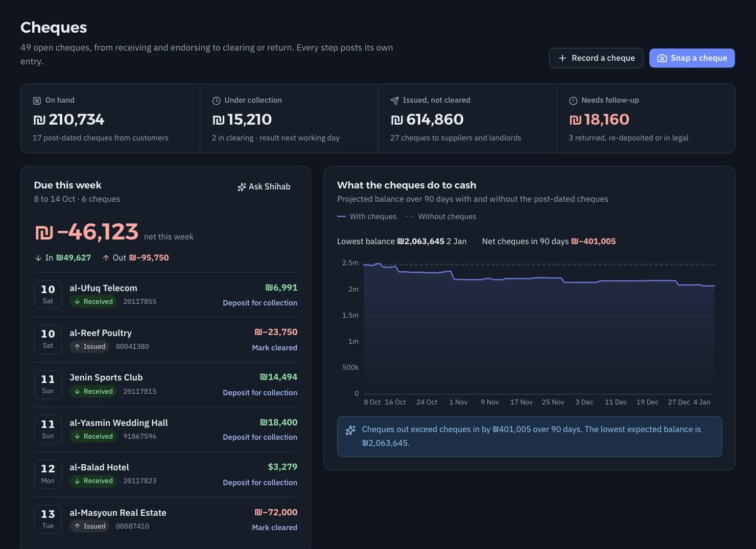The width and height of the screenshot is (756, 549).
Task: Click the sparkle icon next to Ask Shihab
Action: pos(242,187)
